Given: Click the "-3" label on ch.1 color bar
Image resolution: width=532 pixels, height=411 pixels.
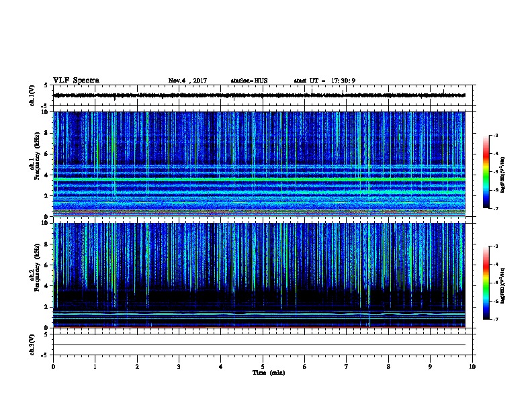Looking at the screenshot, I should tap(495, 135).
